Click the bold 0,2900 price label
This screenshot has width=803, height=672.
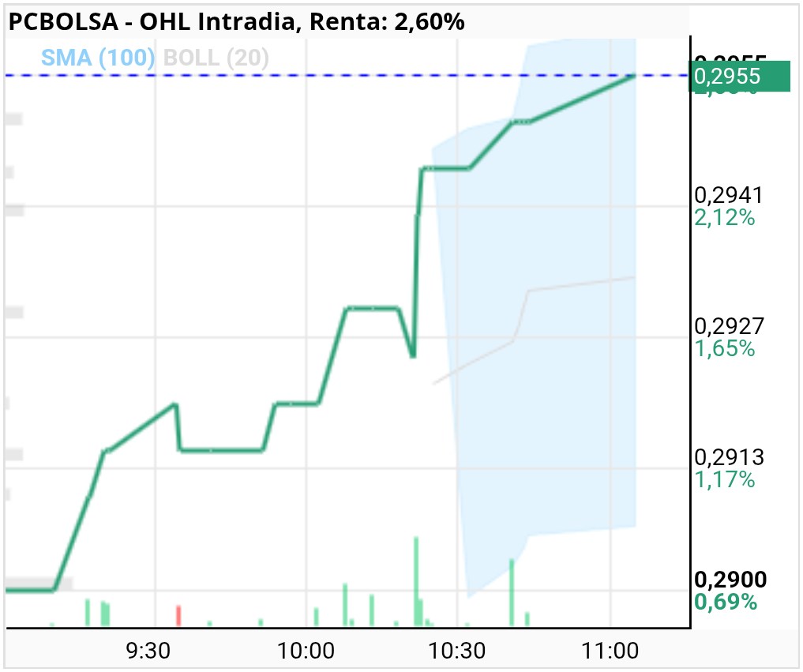[x=730, y=580]
